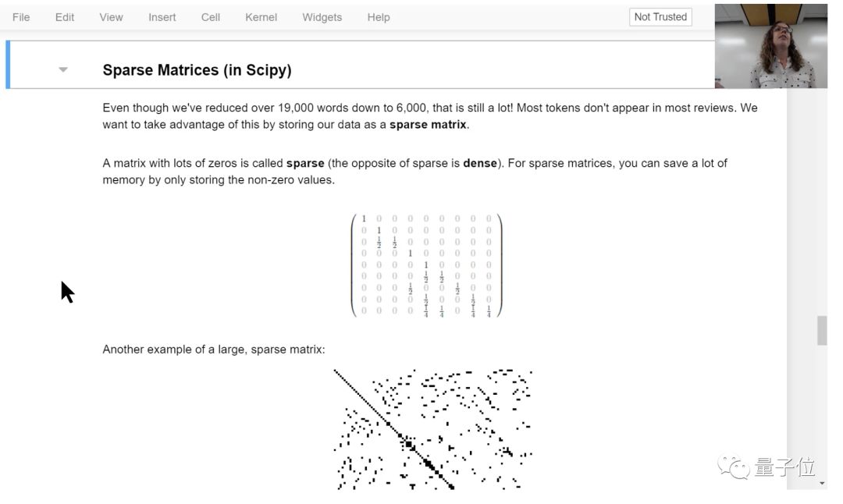Open the Kernel menu

(261, 17)
